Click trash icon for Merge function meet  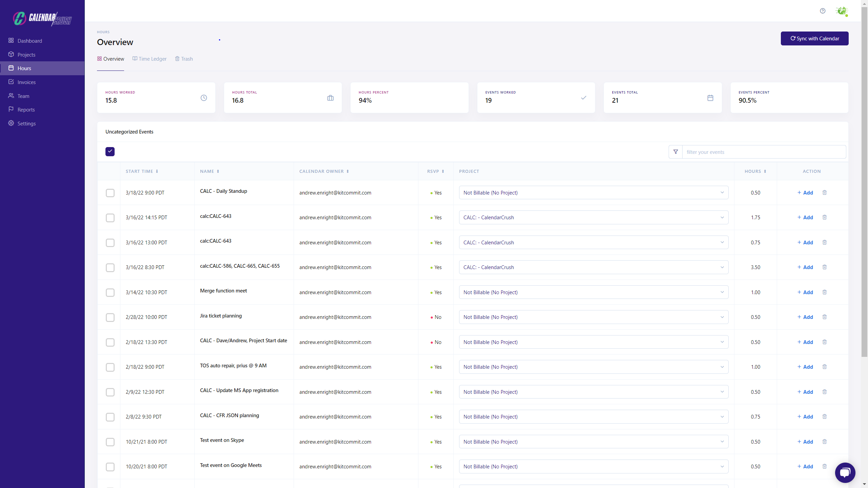(x=825, y=292)
